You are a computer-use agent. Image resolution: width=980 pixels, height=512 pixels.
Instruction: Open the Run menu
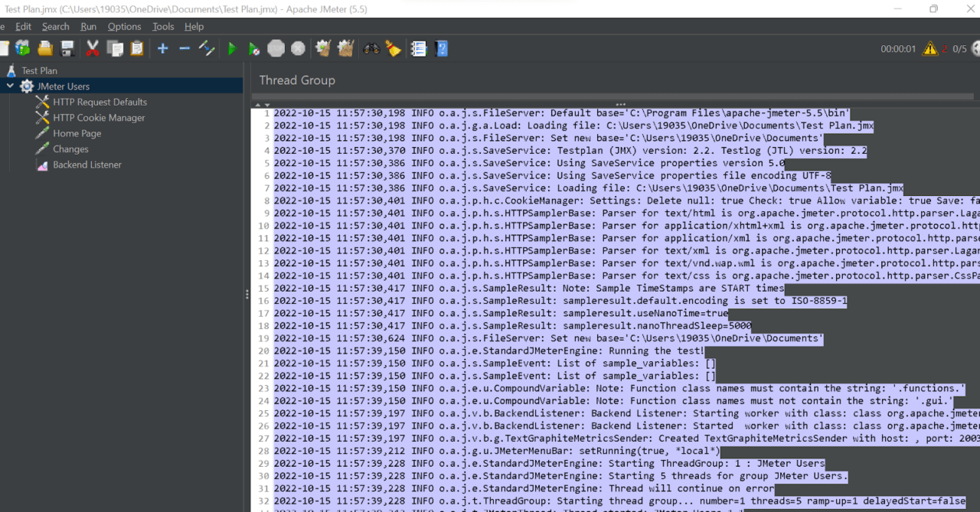[x=88, y=26]
